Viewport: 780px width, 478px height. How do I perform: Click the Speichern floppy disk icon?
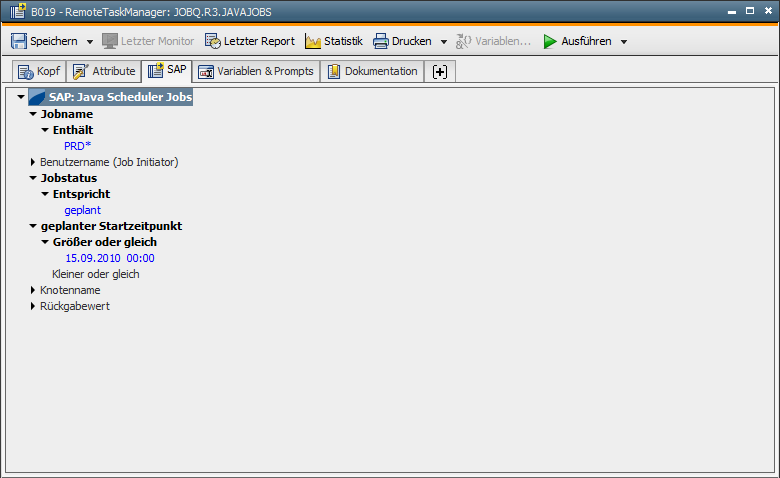(19, 41)
